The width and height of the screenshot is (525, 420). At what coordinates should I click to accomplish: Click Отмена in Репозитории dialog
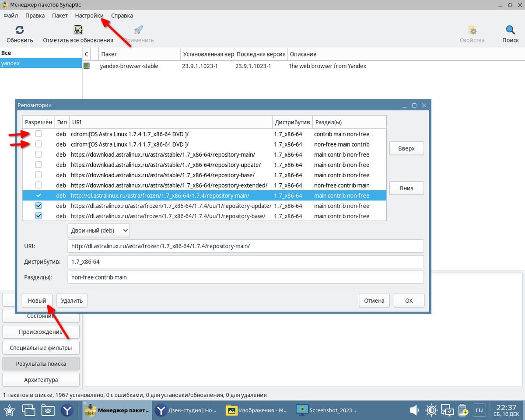374,301
